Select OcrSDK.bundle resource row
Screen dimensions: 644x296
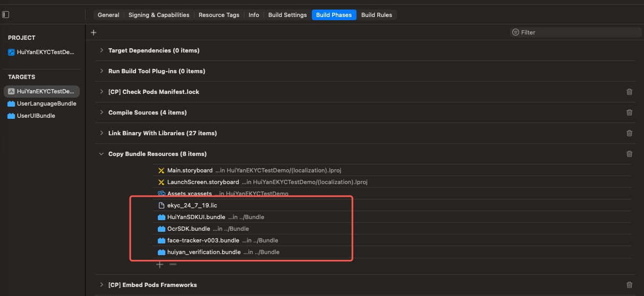pyautogui.click(x=392, y=229)
